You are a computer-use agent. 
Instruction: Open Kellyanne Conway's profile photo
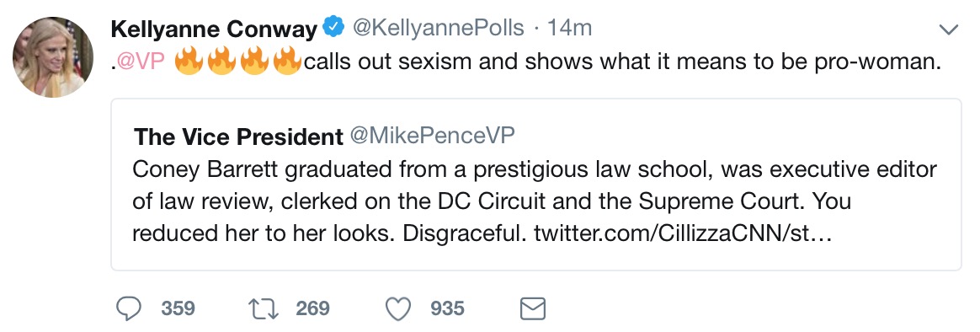[x=53, y=57]
